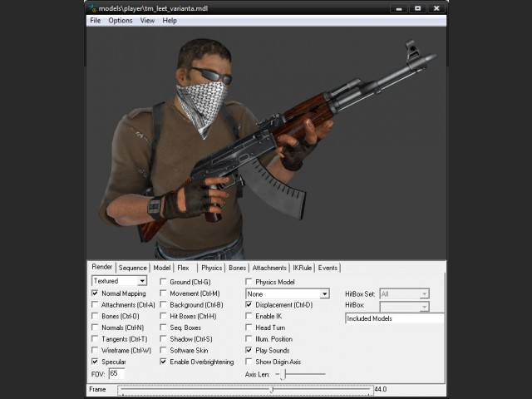Enable Wireframe (Ctrl-W) checkbox

tap(95, 350)
